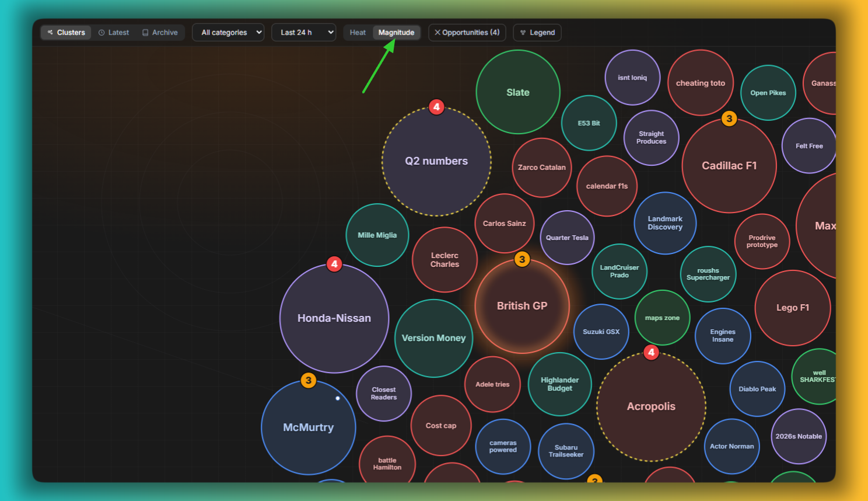Open the Acropolis cluster bubble
868x501 pixels.
(651, 406)
